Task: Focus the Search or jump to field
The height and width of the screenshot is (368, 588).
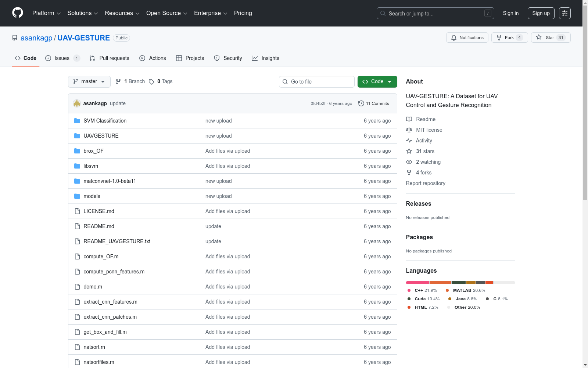Action: click(x=435, y=13)
